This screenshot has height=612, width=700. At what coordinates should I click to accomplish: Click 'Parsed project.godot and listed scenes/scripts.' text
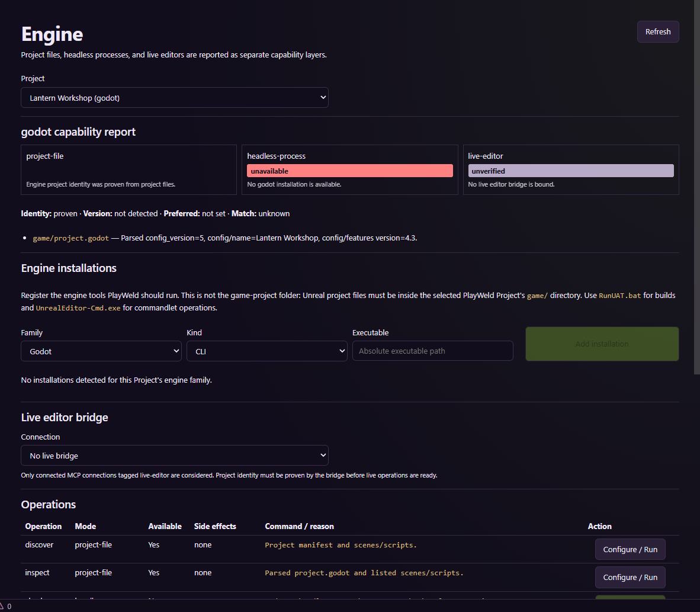coord(364,573)
